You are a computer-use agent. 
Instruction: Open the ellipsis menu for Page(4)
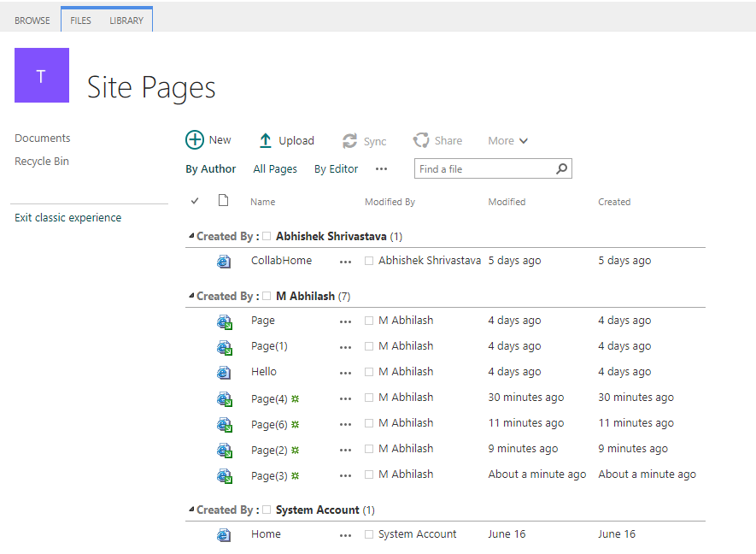pyautogui.click(x=345, y=398)
